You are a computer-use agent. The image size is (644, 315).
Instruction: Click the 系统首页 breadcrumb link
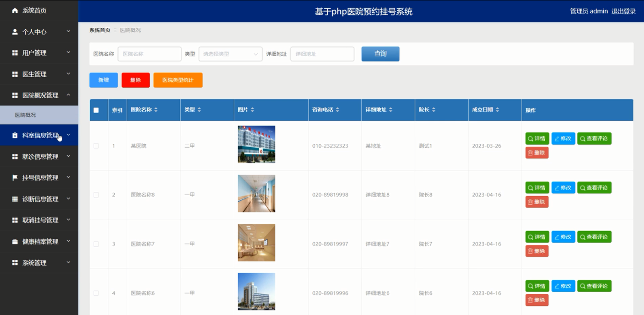(100, 30)
